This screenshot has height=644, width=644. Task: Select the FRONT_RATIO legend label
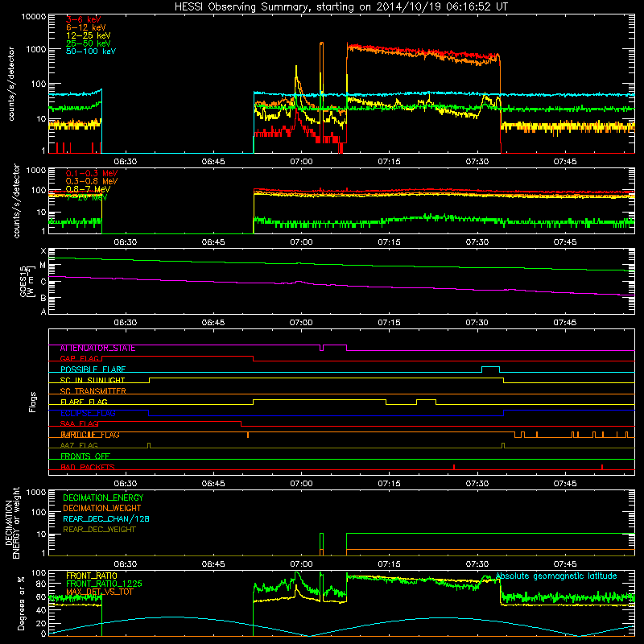click(92, 576)
